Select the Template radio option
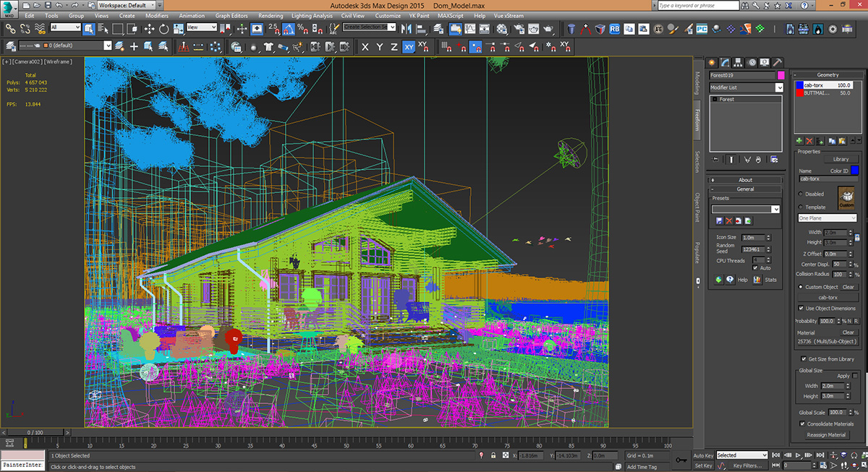 point(800,207)
